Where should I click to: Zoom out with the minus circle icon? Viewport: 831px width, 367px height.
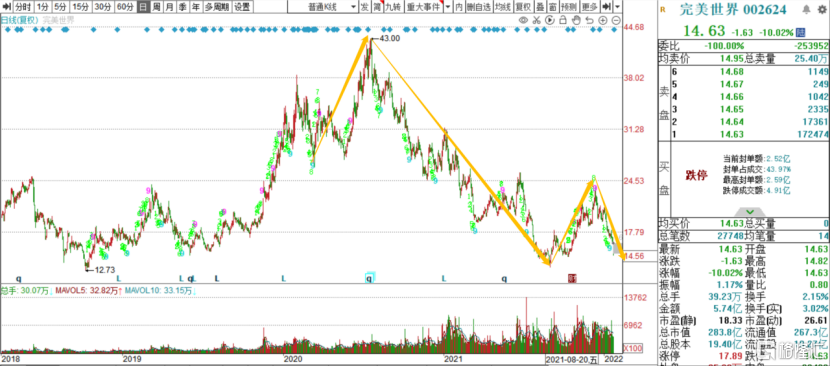(616, 20)
